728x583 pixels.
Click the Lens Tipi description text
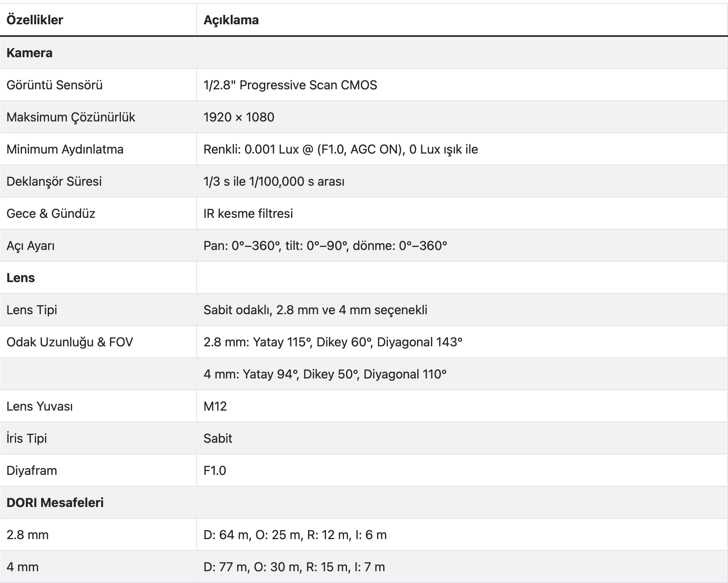tap(315, 310)
